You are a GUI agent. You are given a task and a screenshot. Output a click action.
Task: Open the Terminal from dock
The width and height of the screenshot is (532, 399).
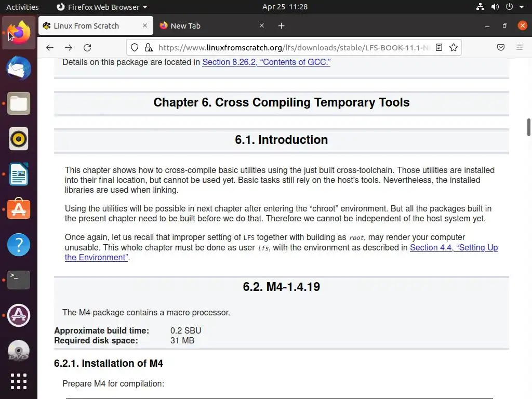tap(19, 280)
